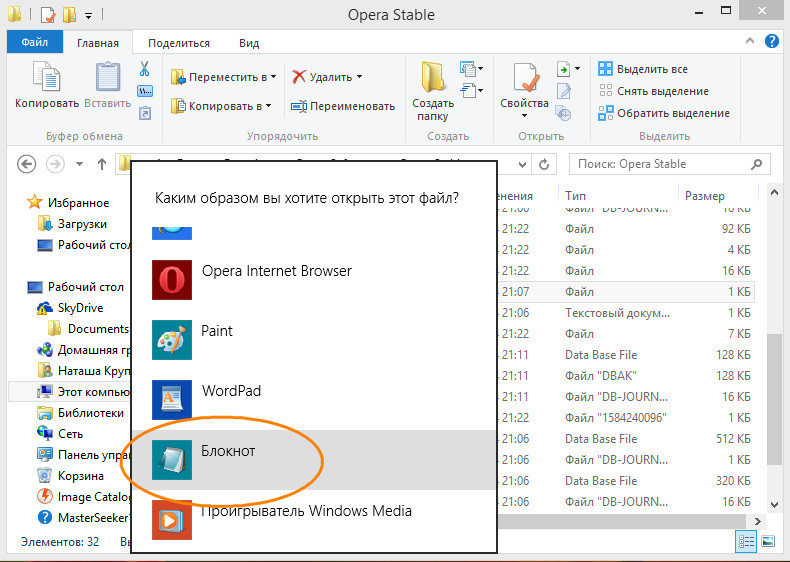Click the Properties (Свойства) icon
This screenshot has height=562, width=790.
pyautogui.click(x=525, y=78)
